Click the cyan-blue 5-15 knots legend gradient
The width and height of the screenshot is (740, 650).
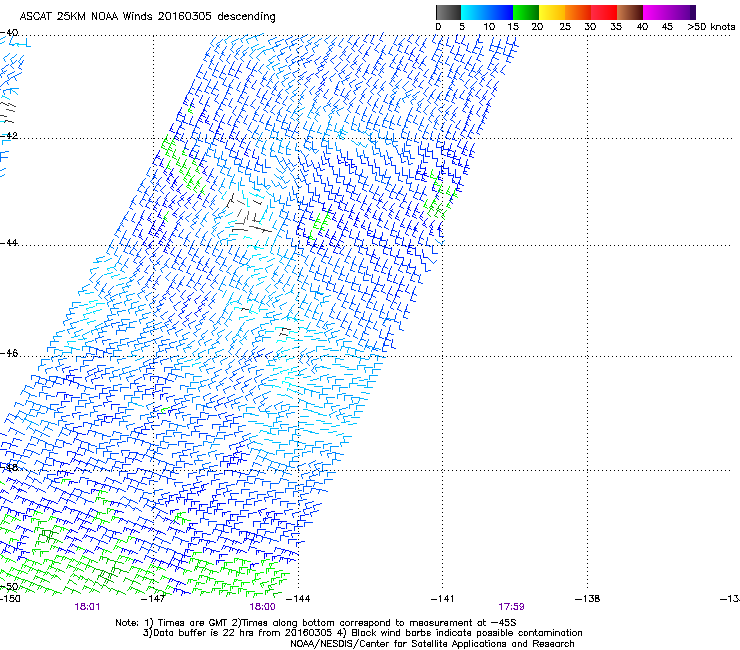[x=487, y=12]
